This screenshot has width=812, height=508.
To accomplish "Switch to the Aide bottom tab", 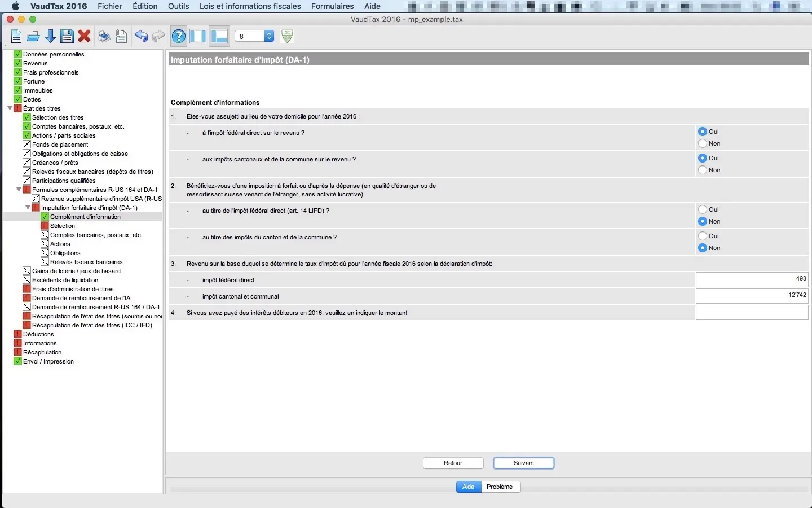I will click(x=469, y=487).
